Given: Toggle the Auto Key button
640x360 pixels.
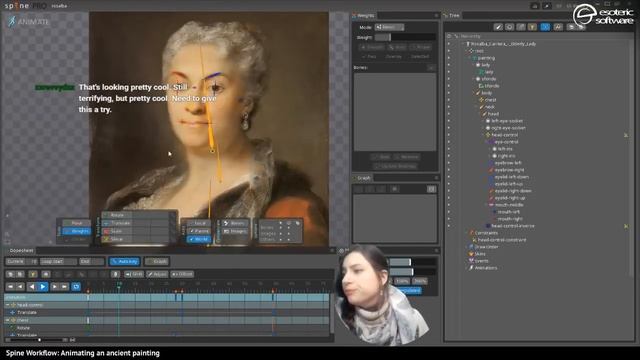Looking at the screenshot, I should 124,261.
